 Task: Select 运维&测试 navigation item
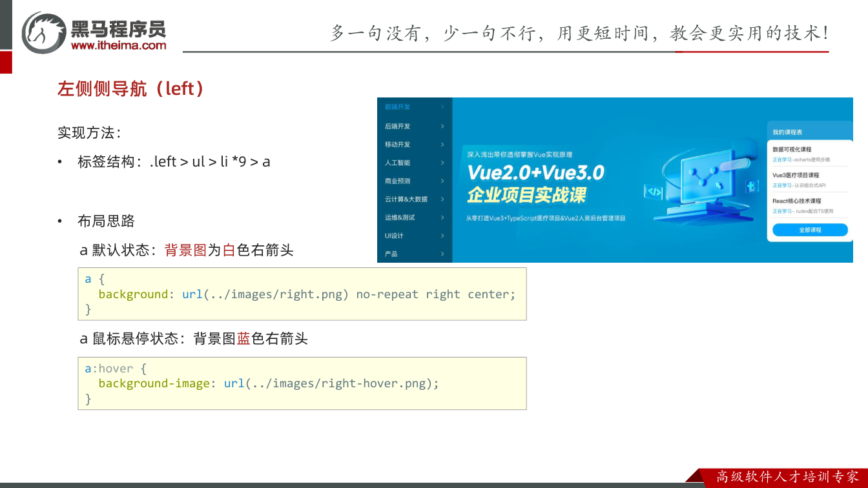point(400,218)
